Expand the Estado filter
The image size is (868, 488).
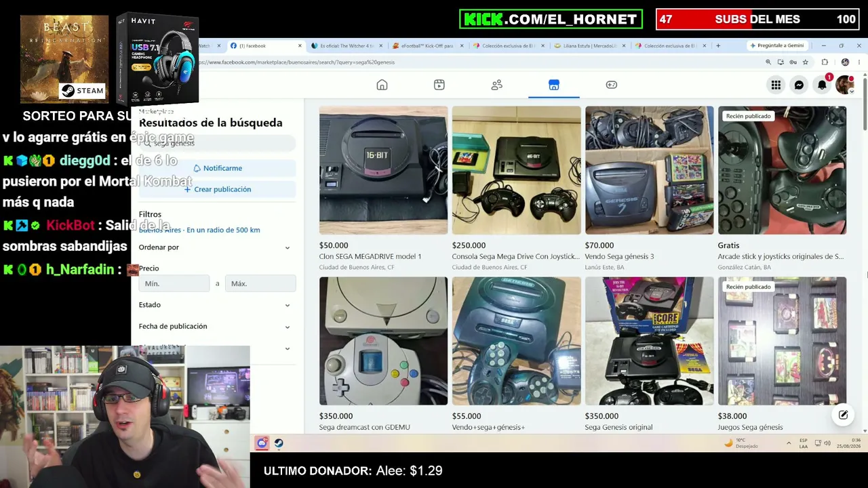[214, 305]
